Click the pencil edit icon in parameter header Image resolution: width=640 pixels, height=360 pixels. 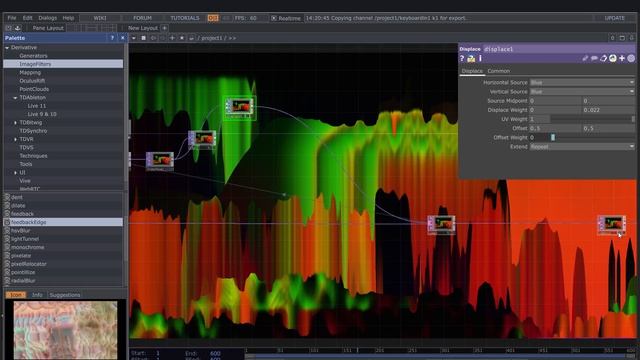(x=585, y=58)
